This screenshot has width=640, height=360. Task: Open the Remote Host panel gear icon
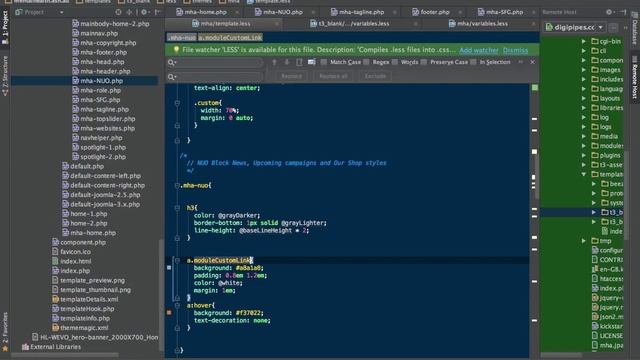(x=609, y=12)
